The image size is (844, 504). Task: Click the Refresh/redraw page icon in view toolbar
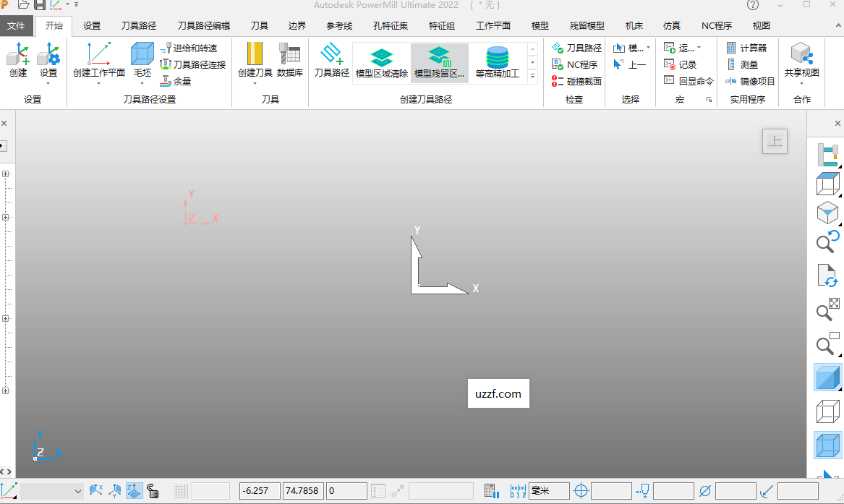(827, 276)
